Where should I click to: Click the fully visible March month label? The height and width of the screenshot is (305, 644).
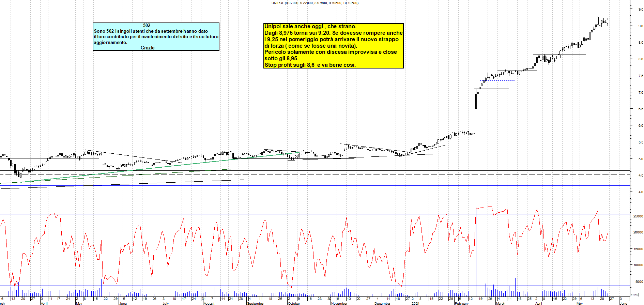tap(501, 303)
